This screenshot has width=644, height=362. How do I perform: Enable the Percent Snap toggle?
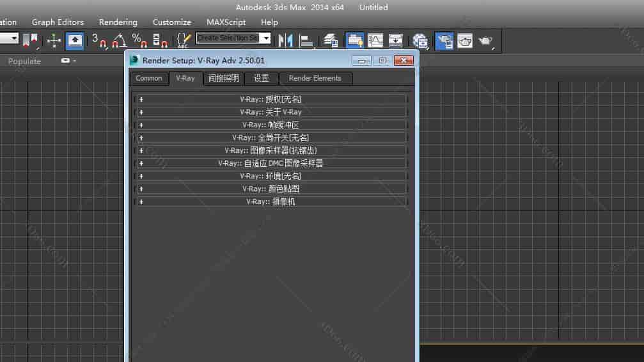click(x=139, y=41)
